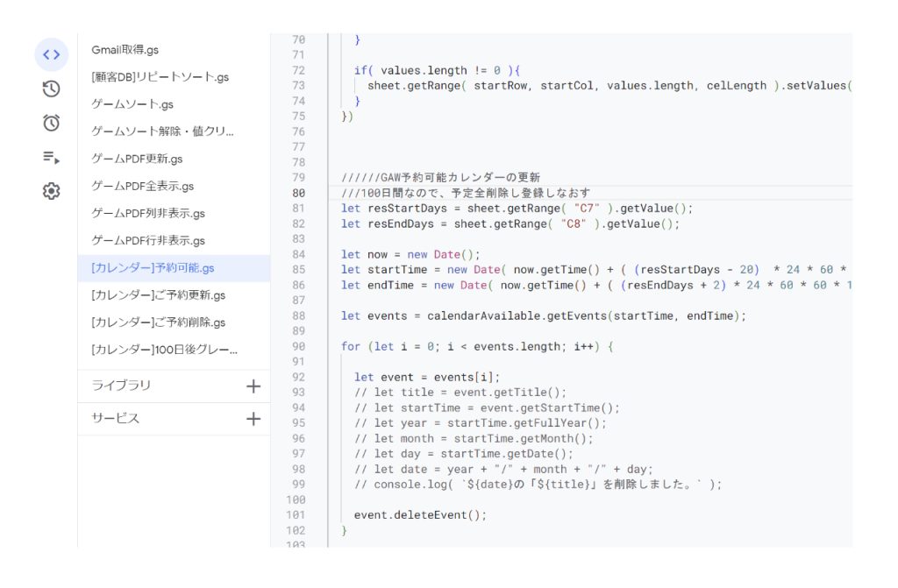Click line number 80 in gutter
Screen dimensions: 898x588
[x=298, y=193]
